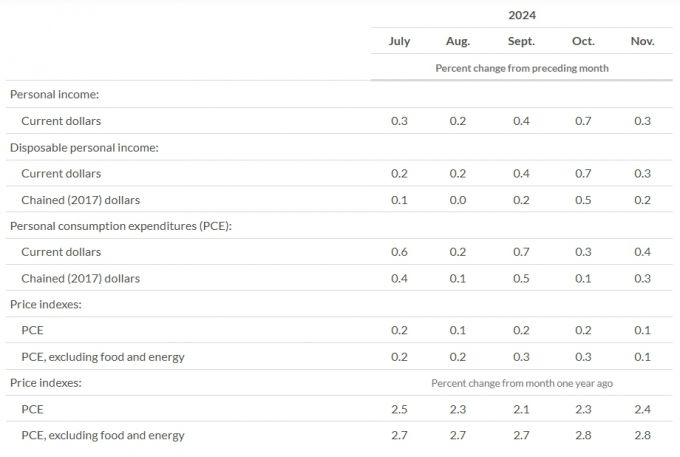Click the bottom 'PCE, excluding food and energy' label
The image size is (680, 457).
click(103, 435)
